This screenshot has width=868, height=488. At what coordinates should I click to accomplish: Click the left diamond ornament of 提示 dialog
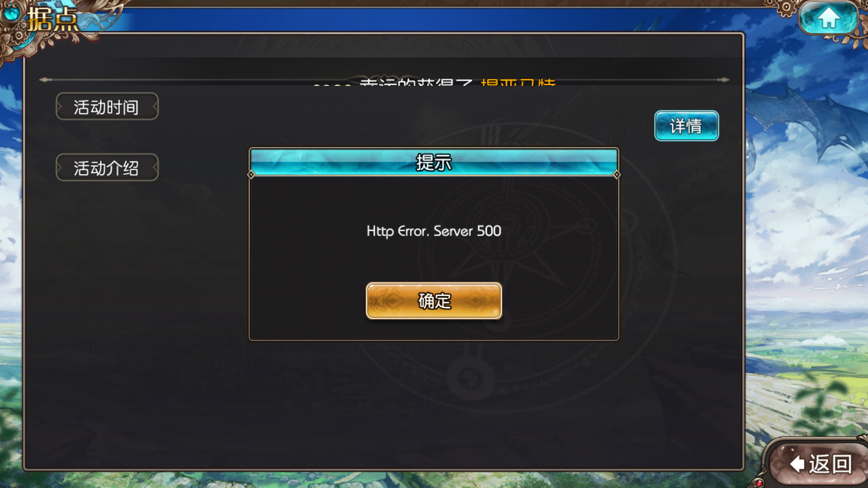(251, 174)
